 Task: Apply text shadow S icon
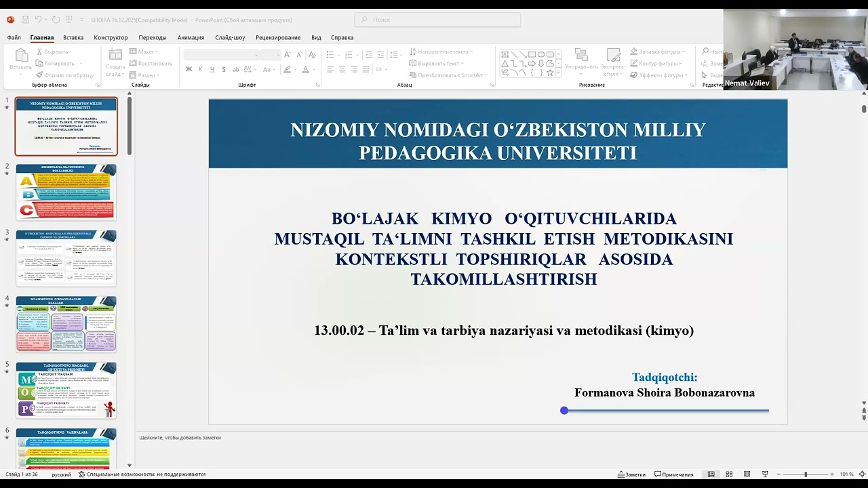[x=224, y=69]
